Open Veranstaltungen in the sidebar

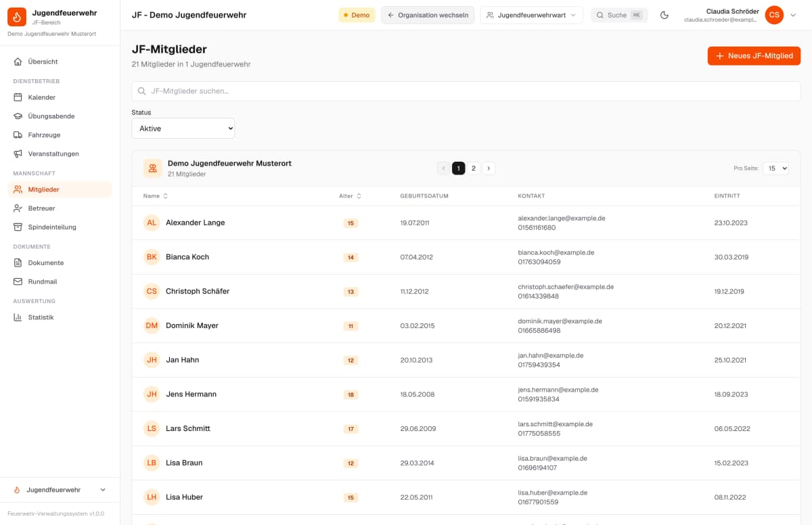pyautogui.click(x=60, y=154)
